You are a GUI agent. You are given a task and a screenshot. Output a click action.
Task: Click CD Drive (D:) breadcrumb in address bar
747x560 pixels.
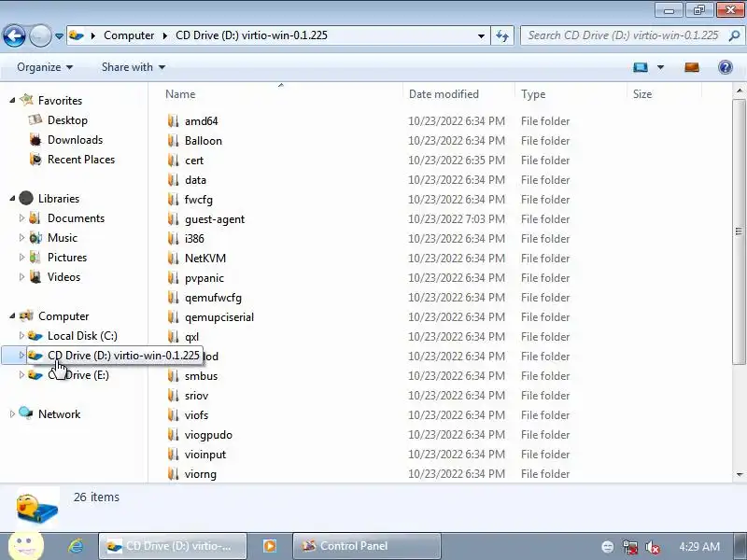coord(251,35)
